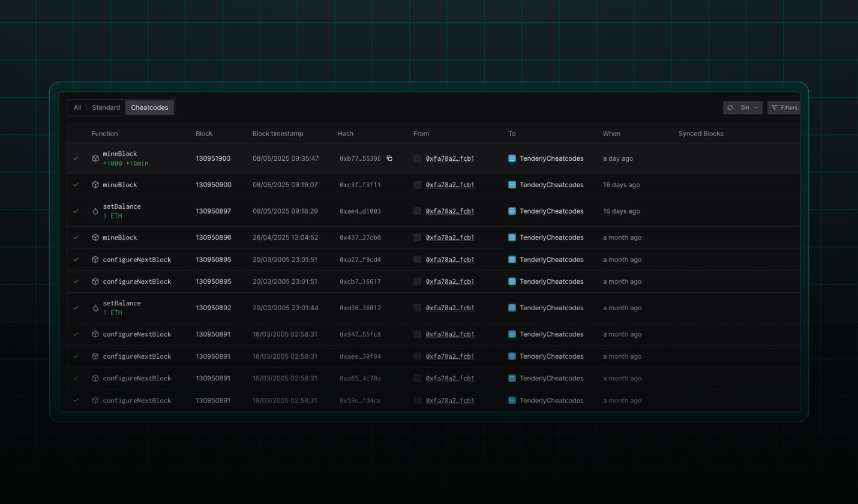Screen dimensions: 858x504
Task: Select the Cheatcodes tab
Action: (x=149, y=107)
